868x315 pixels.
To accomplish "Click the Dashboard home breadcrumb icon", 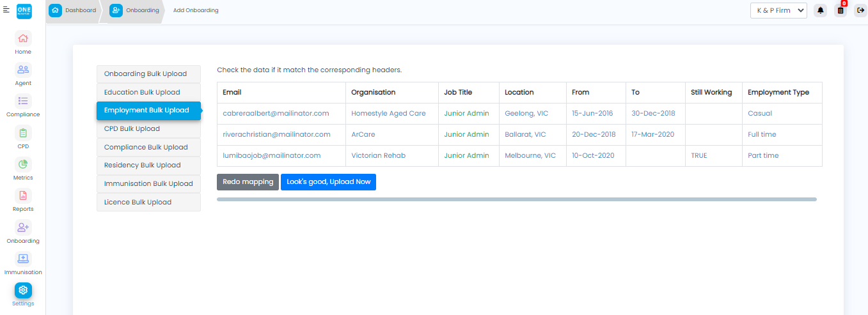I will click(x=56, y=10).
